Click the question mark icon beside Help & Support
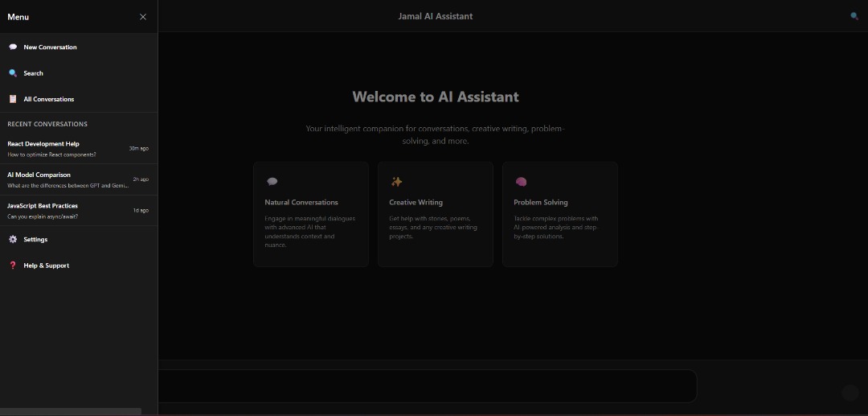The image size is (868, 416). [13, 266]
